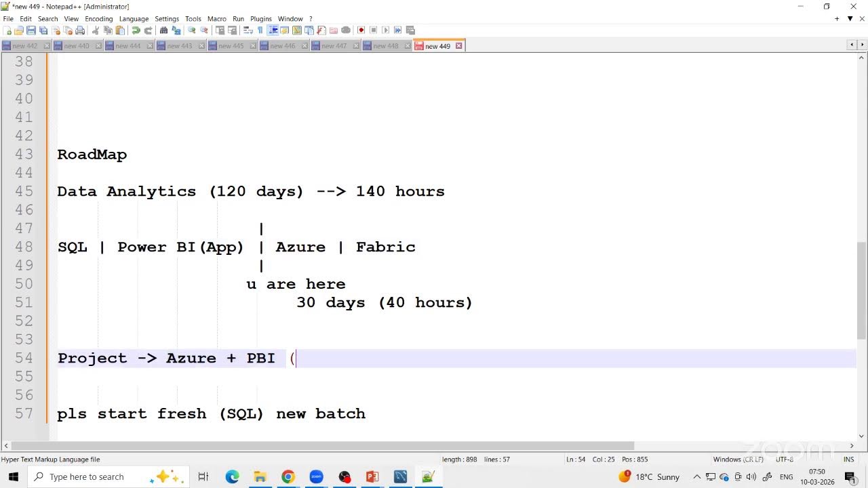Toggle file Monitoring (tail -f) icon

(346, 30)
